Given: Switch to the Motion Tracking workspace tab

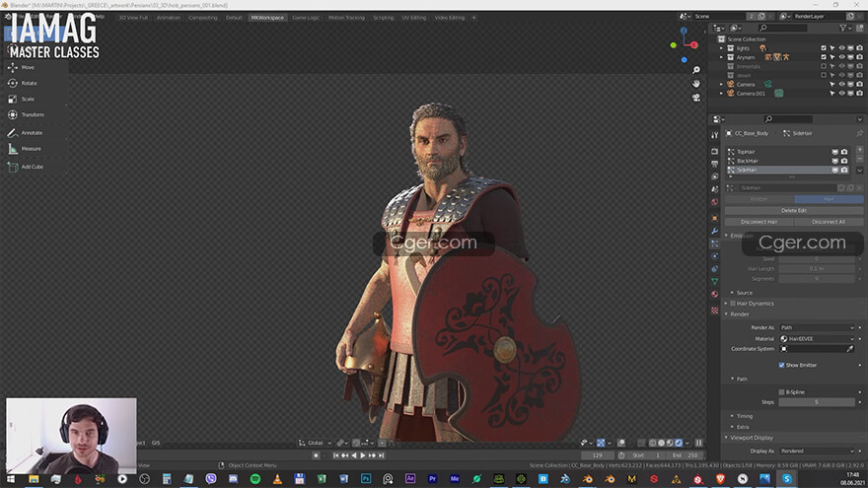Looking at the screenshot, I should coord(346,18).
